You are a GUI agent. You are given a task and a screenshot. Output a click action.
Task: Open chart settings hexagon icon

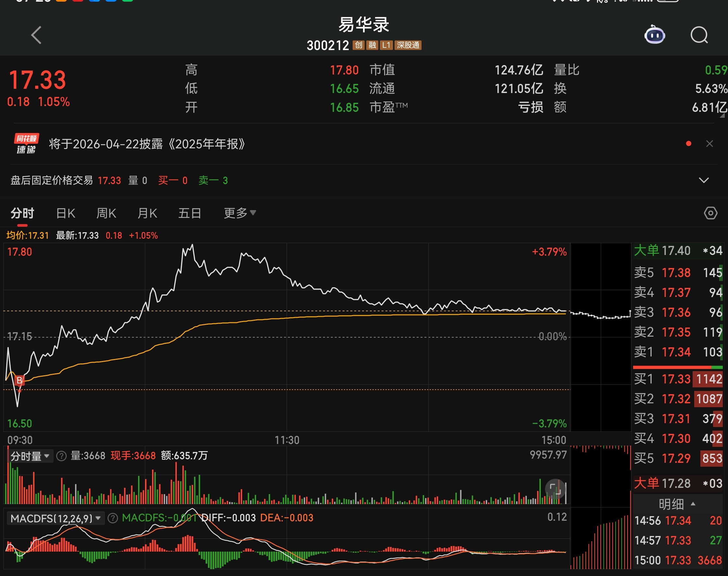pyautogui.click(x=710, y=213)
